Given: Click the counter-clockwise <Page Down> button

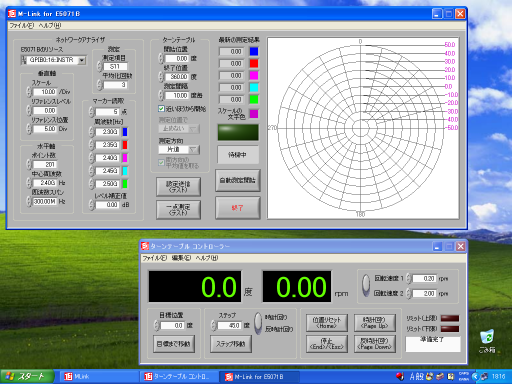Looking at the screenshot, I should click(x=375, y=344).
